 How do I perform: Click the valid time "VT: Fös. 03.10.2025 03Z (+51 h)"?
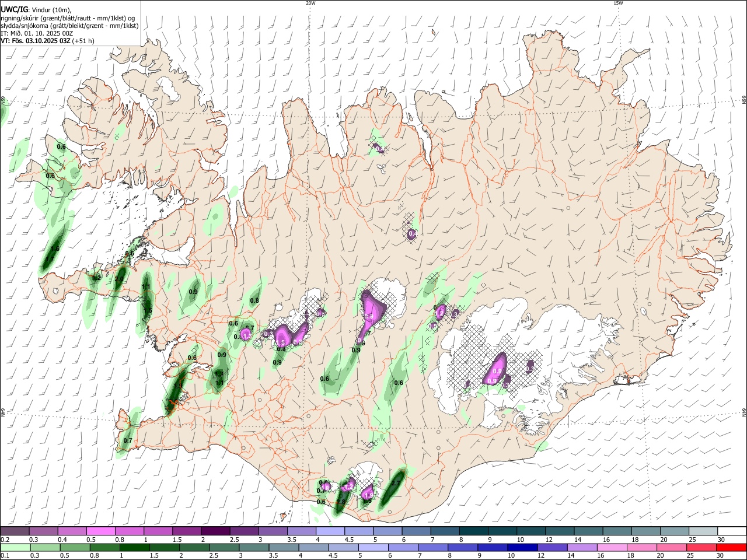[47, 41]
